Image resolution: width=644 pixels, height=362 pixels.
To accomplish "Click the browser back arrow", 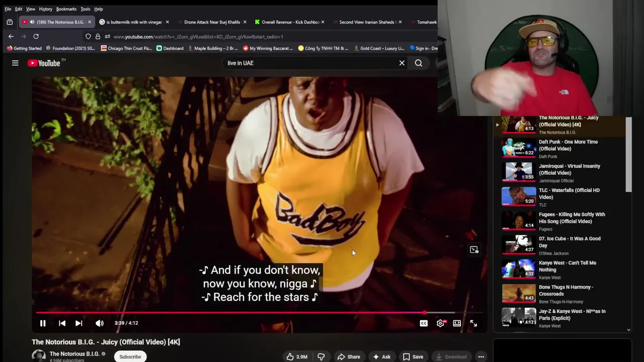I will click(11, 36).
